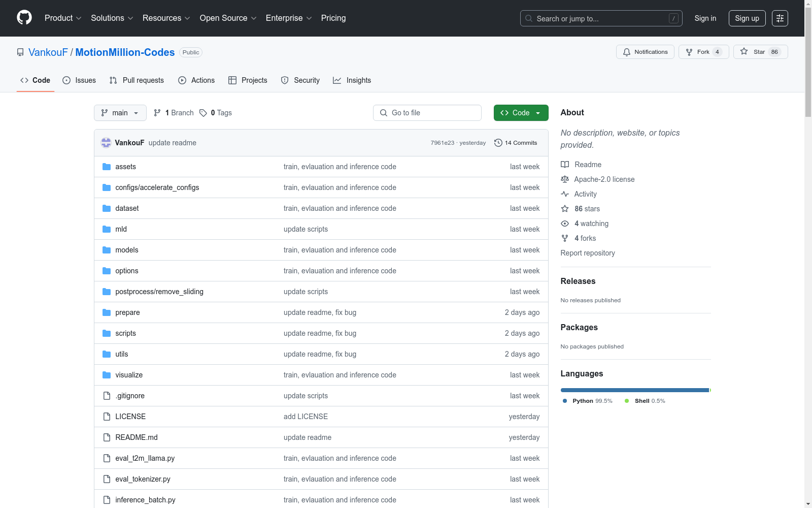812x508 pixels.
Task: Open commit 7961e23 link
Action: [x=443, y=143]
